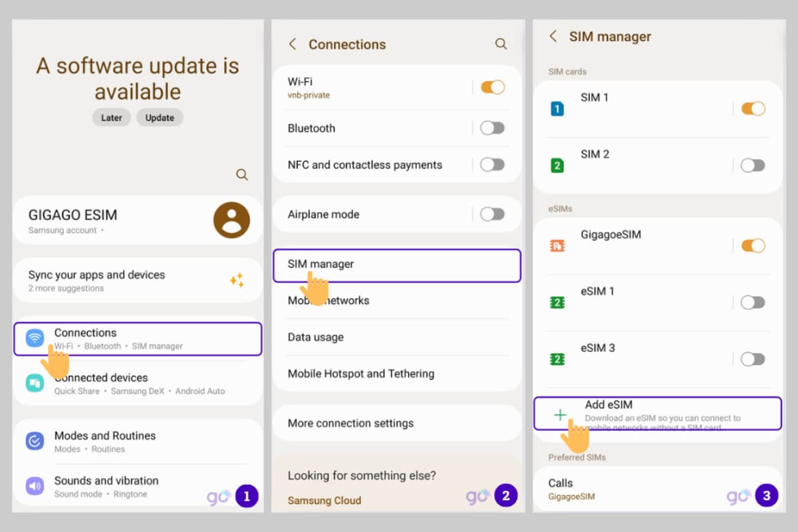
Task: Open the SIM manager menu item
Action: [x=396, y=265]
